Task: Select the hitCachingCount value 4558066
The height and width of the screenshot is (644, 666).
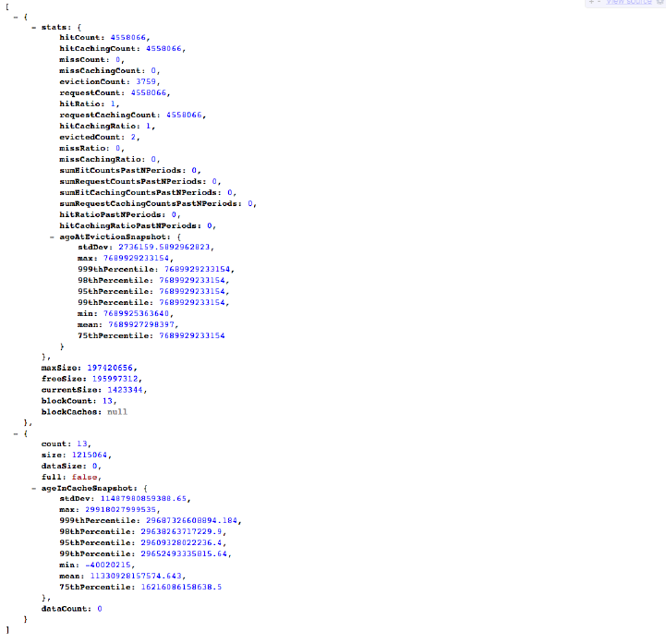Action: coord(163,48)
